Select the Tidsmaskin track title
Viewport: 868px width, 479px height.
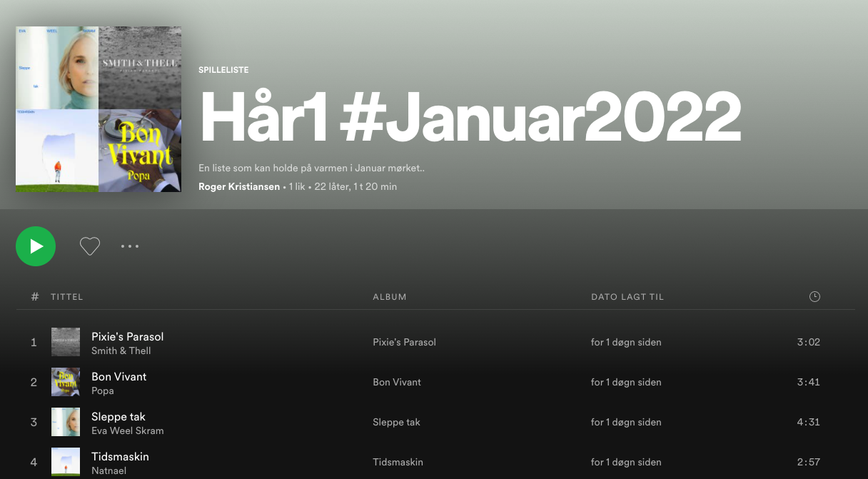point(120,456)
